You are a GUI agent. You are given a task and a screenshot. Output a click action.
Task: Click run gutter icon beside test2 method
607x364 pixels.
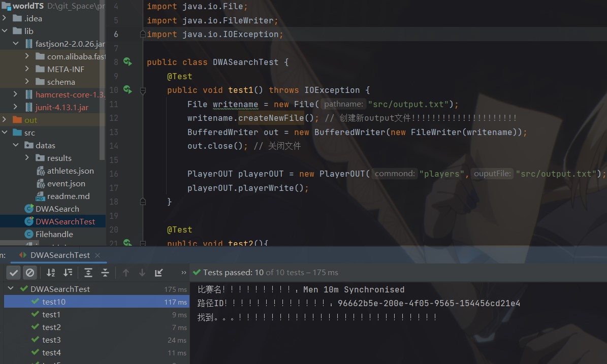coord(127,243)
